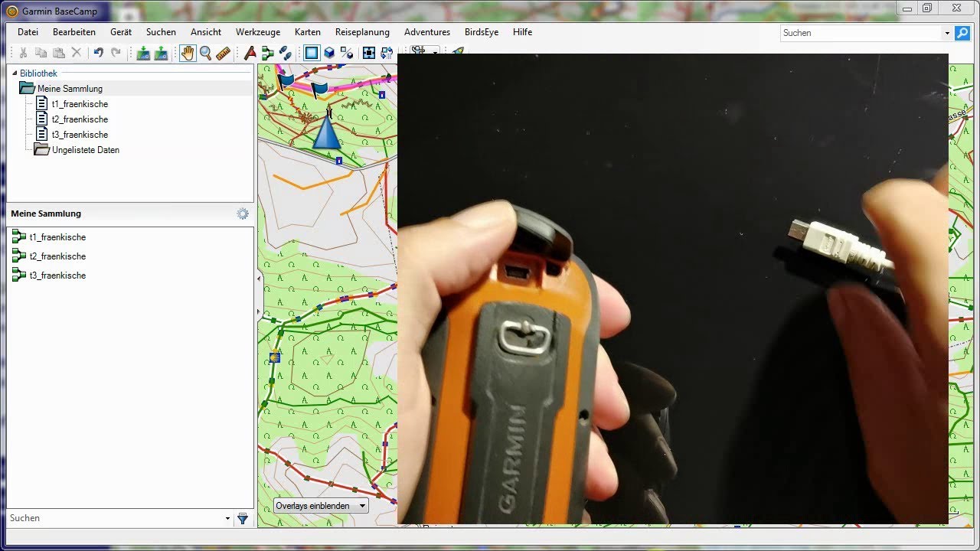Undo the last action
The image size is (980, 551).
coord(98,53)
